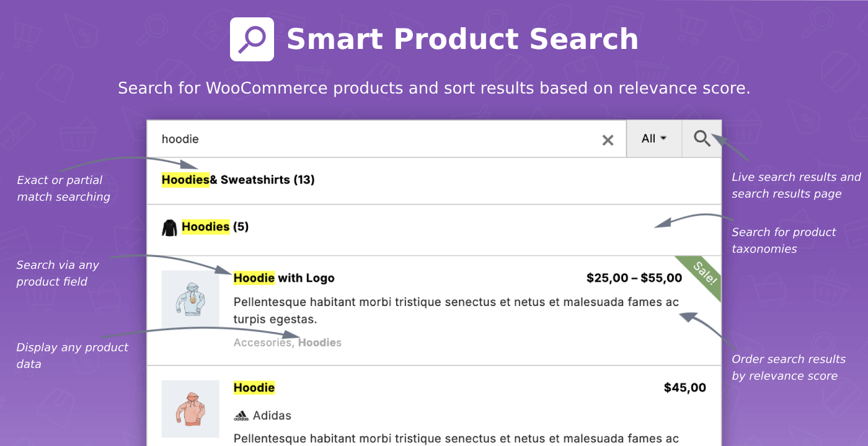868x446 pixels.
Task: Click the Adidas brand logo icon
Action: coord(241,416)
